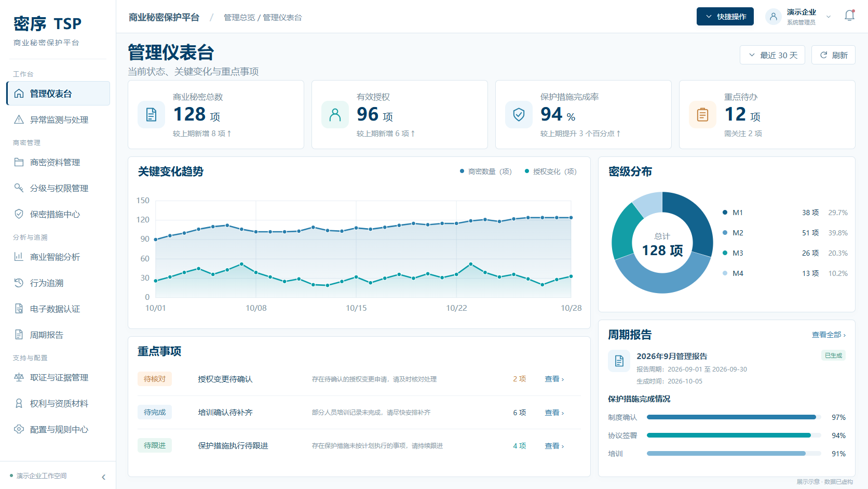Open 商业智能分析 sidebar item

click(58, 257)
